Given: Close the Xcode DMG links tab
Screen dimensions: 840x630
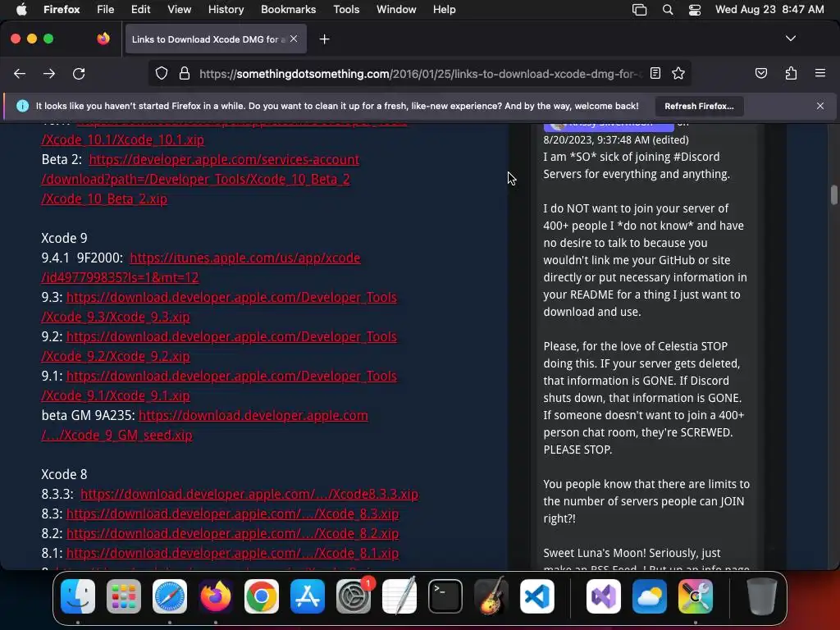Looking at the screenshot, I should click(x=294, y=39).
